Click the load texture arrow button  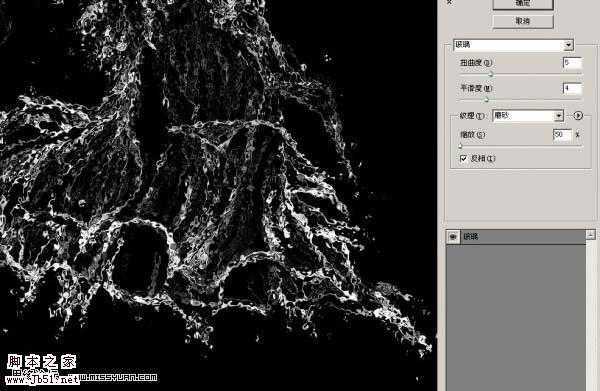578,115
